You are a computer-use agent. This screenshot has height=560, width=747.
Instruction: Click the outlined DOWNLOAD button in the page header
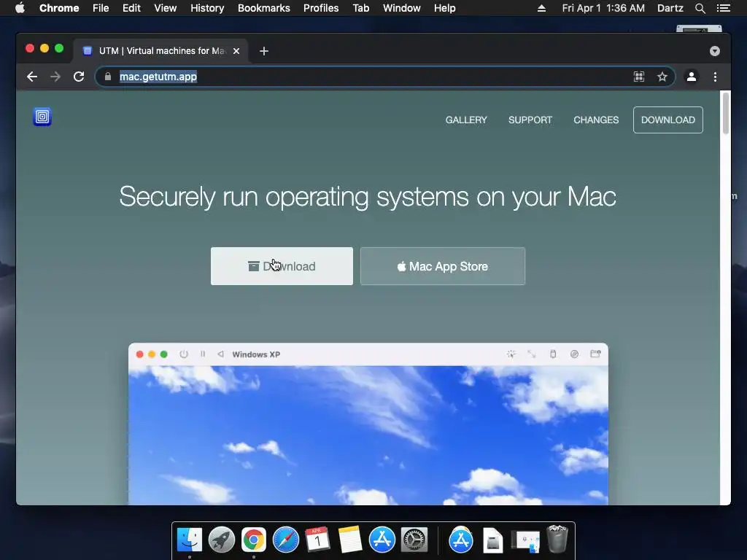pyautogui.click(x=668, y=120)
